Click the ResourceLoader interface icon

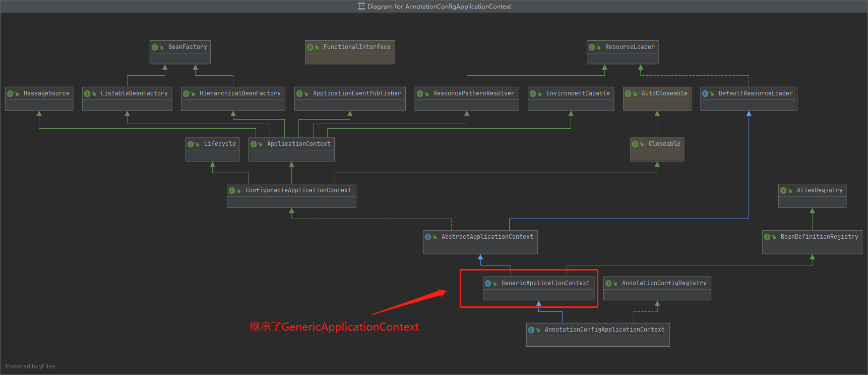pos(592,47)
